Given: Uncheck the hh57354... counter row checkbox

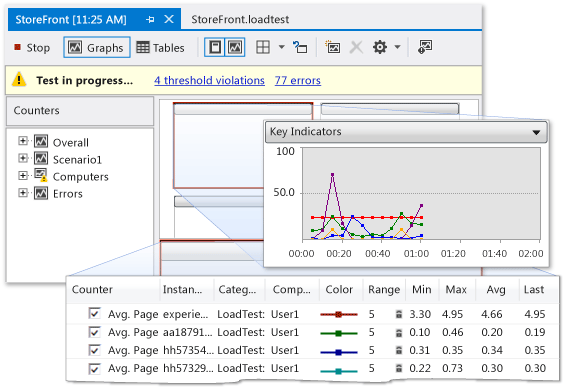Looking at the screenshot, I should click(94, 350).
